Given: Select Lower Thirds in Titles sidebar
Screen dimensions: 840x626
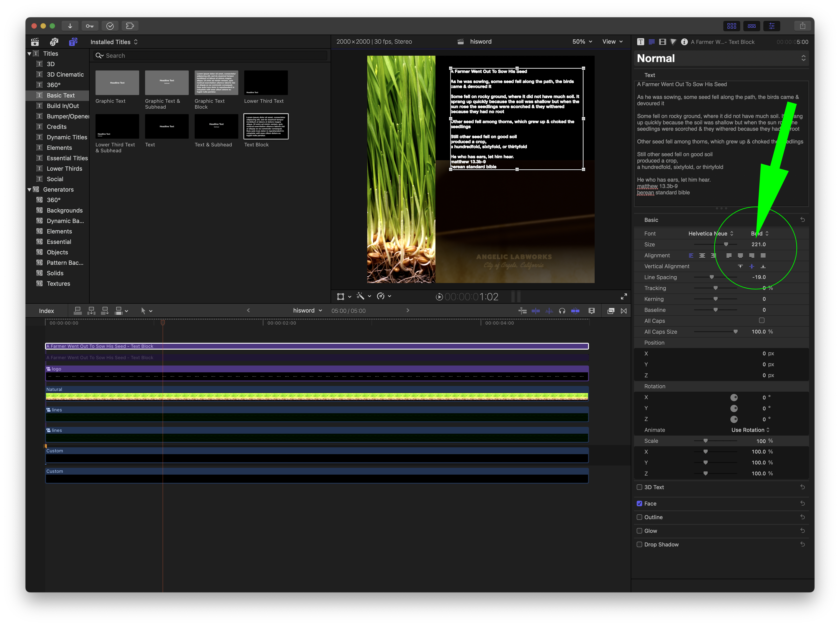Looking at the screenshot, I should point(64,169).
